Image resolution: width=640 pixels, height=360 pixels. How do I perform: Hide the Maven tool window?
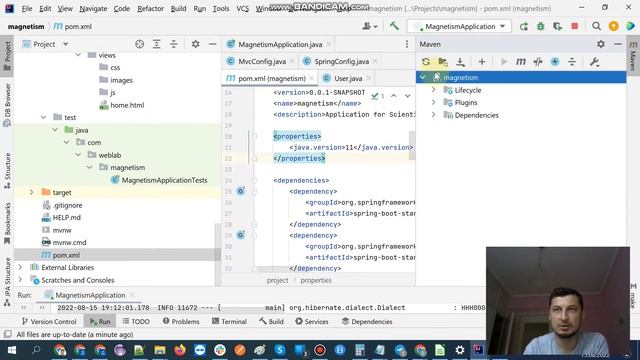[x=618, y=44]
